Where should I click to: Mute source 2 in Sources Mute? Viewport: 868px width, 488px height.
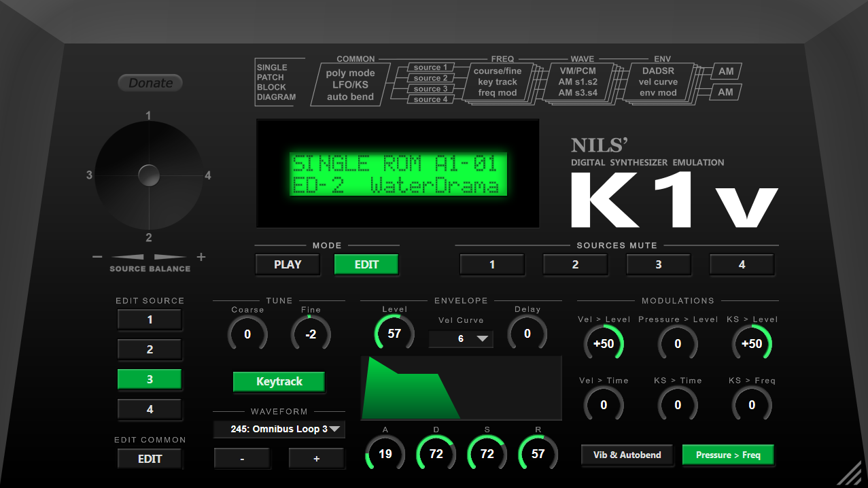pyautogui.click(x=575, y=264)
